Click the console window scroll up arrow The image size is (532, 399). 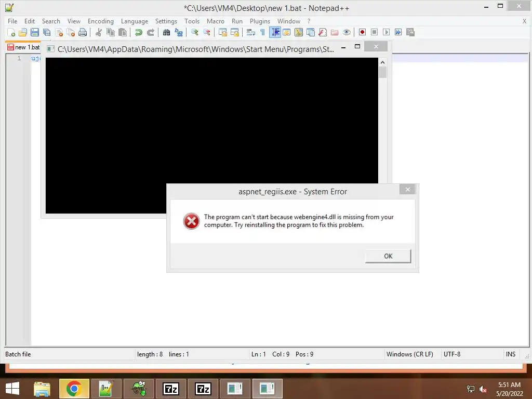[383, 62]
